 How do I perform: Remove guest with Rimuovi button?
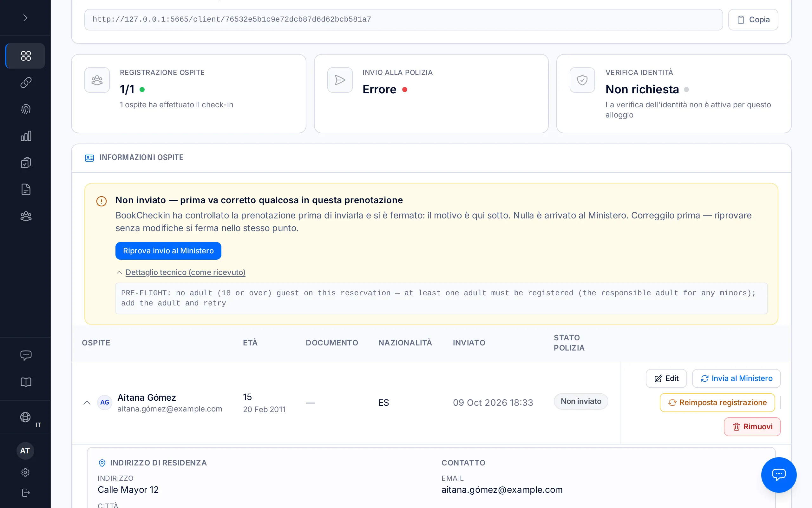tap(752, 427)
